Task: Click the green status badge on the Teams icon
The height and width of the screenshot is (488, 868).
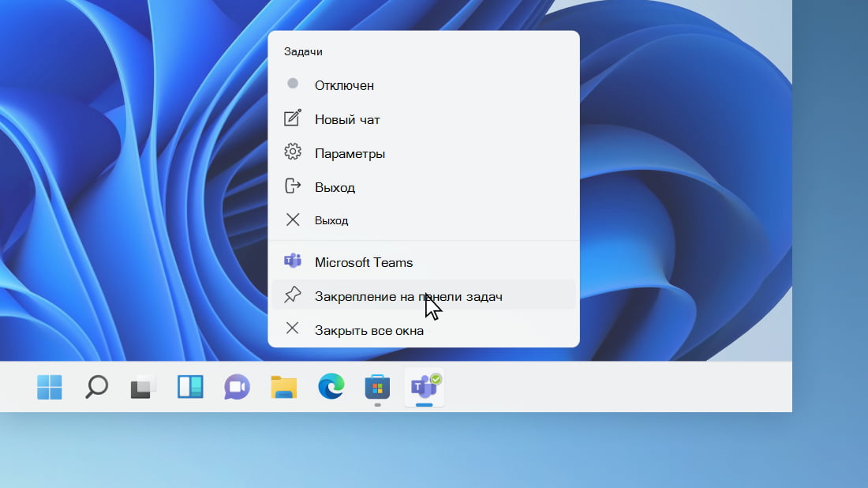Action: (435, 377)
